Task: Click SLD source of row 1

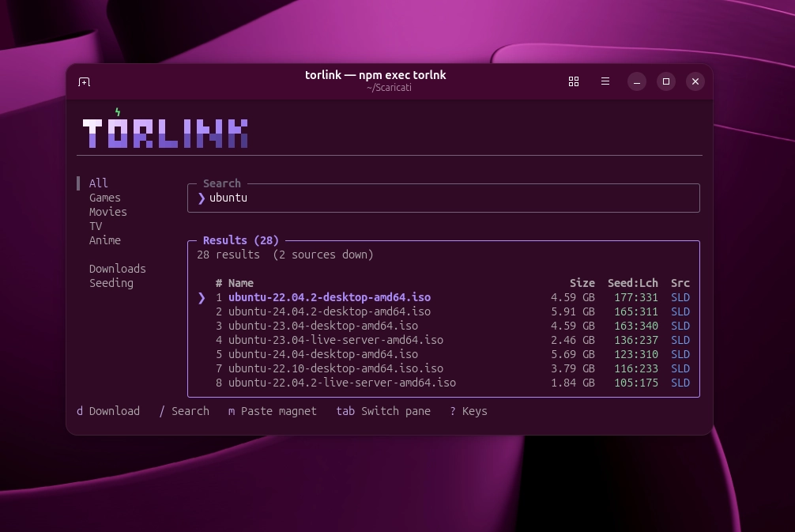Action: 680,297
